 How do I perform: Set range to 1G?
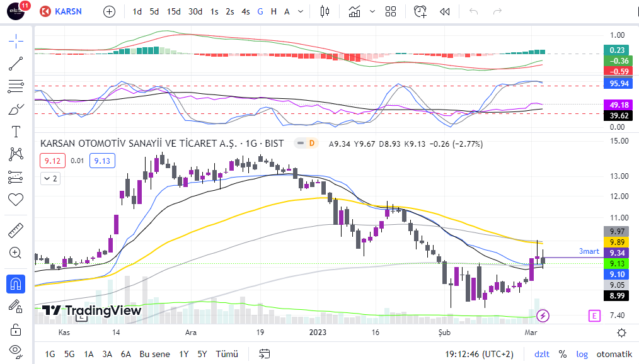point(50,354)
